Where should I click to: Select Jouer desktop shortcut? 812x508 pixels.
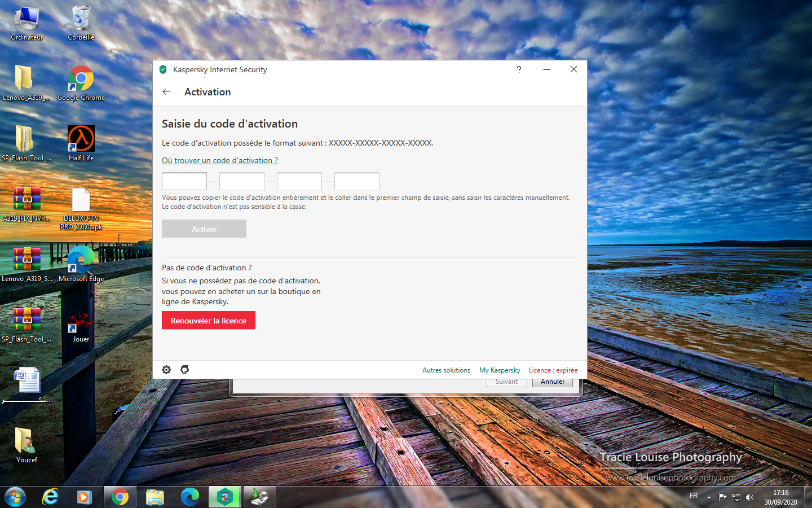coord(81,325)
